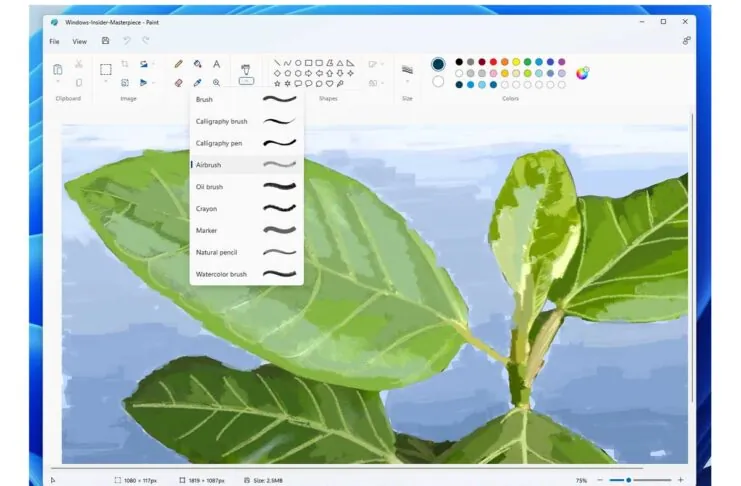This screenshot has height=486, width=741.
Task: Click the zoom out minus button
Action: point(600,480)
